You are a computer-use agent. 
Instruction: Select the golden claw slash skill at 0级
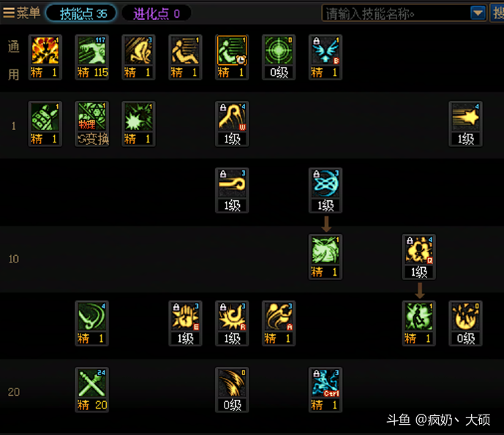coord(232,390)
